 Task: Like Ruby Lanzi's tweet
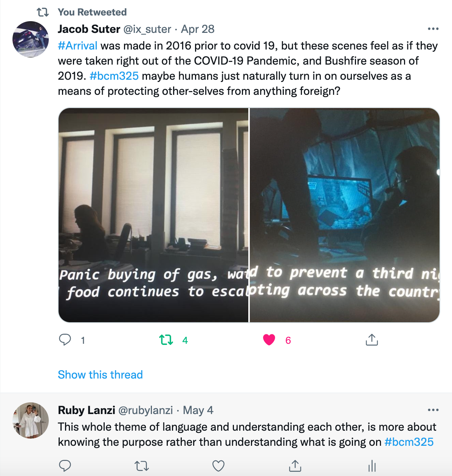coord(218,466)
